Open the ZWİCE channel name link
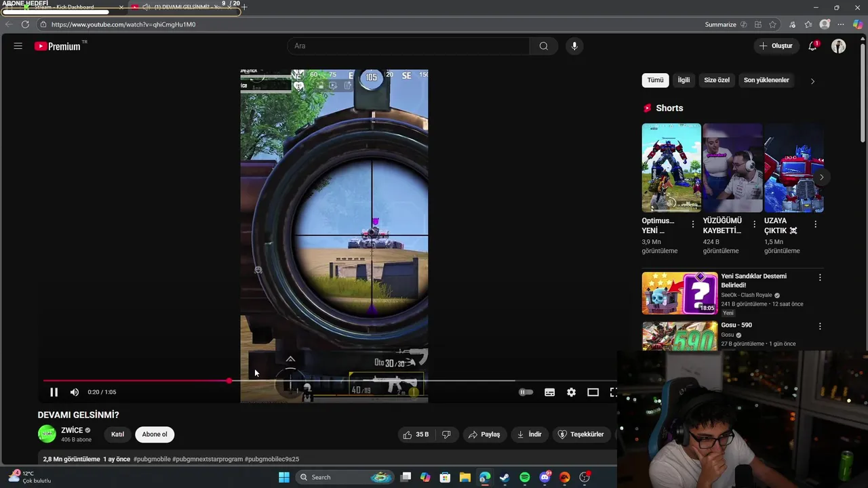 tap(72, 430)
